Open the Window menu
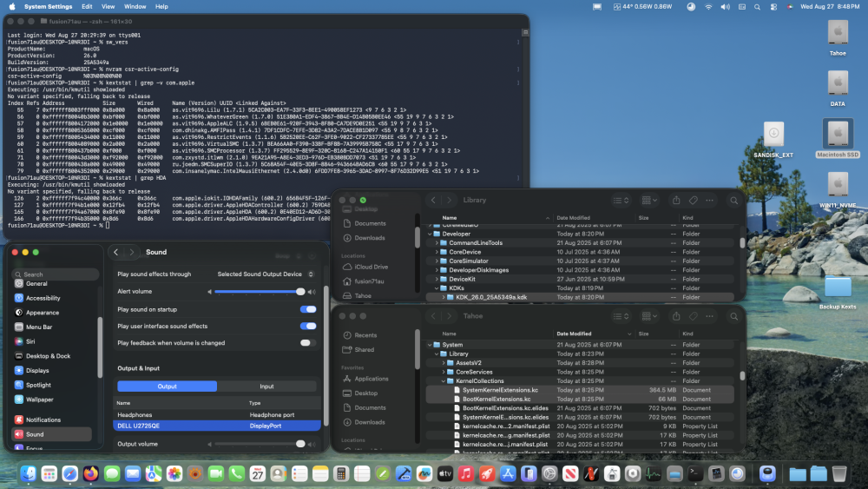Image resolution: width=868 pixels, height=489 pixels. tap(135, 7)
